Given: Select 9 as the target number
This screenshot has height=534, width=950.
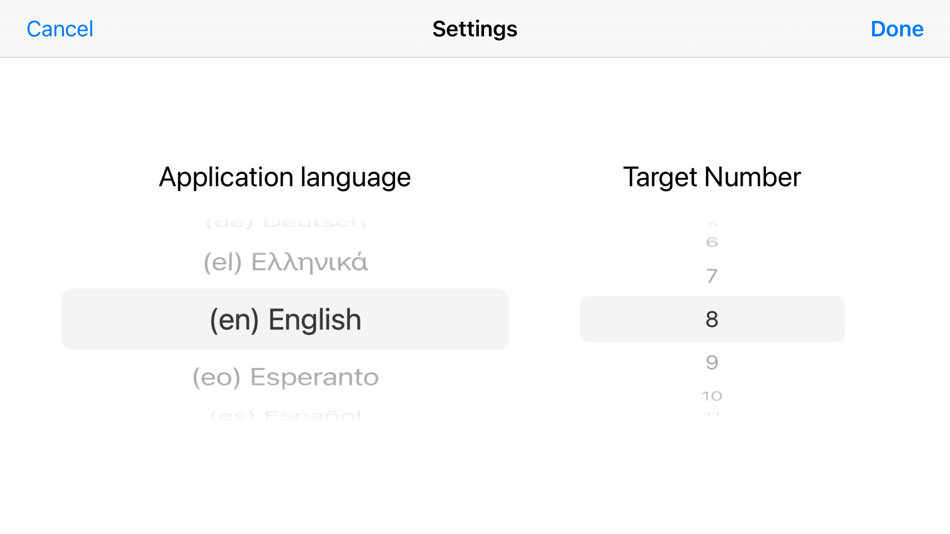Looking at the screenshot, I should (x=711, y=362).
